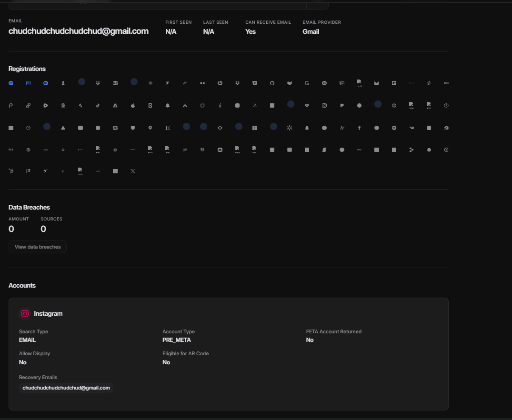Click the pink Instagram logo in Accounts card
The image size is (512, 420).
[25, 313]
